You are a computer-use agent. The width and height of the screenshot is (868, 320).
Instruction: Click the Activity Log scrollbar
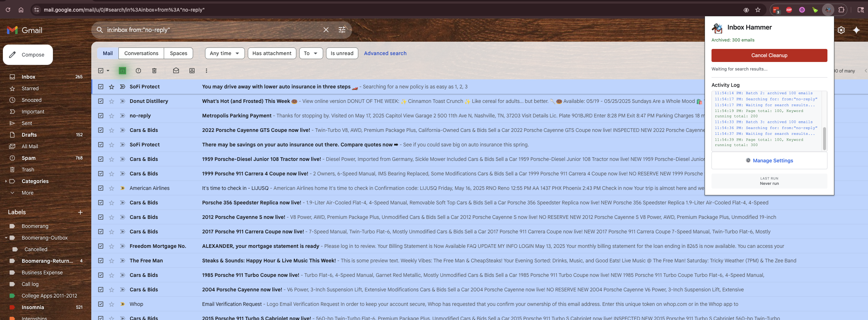tap(825, 138)
